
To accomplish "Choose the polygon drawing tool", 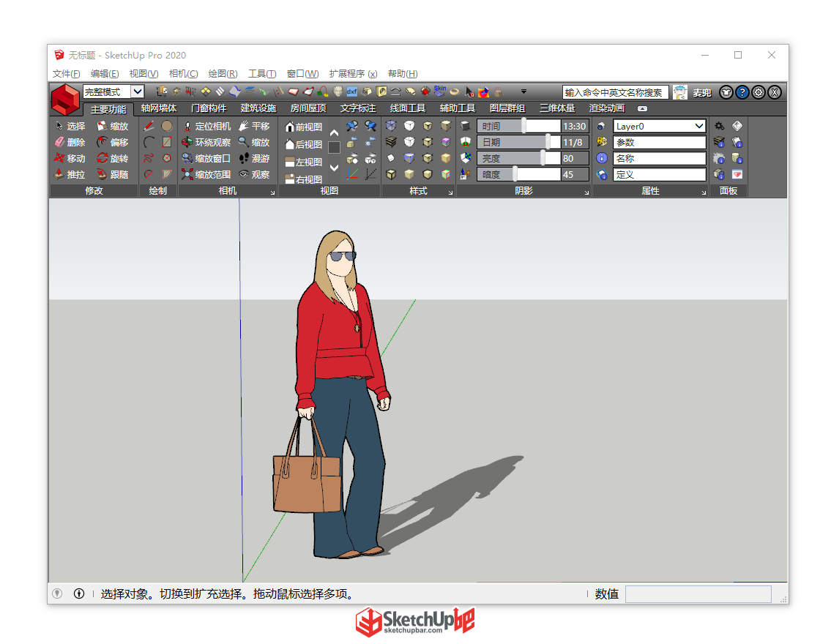I will [167, 158].
